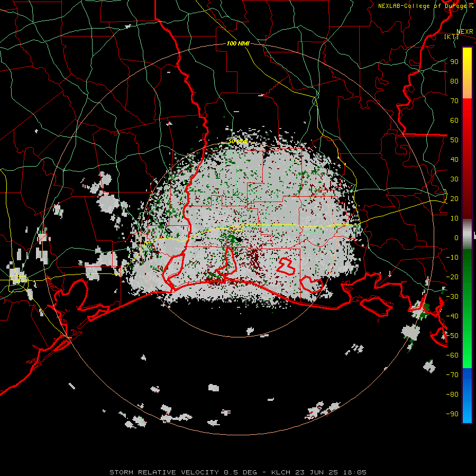Select the 50 value on the velocity scale
The width and height of the screenshot is (476, 476).
(454, 140)
